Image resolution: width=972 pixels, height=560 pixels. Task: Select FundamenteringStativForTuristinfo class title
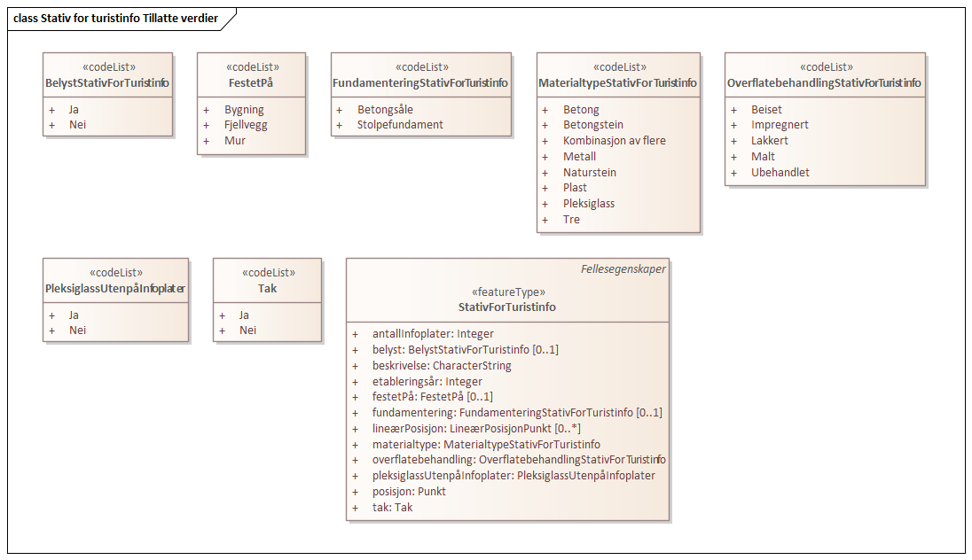(420, 83)
